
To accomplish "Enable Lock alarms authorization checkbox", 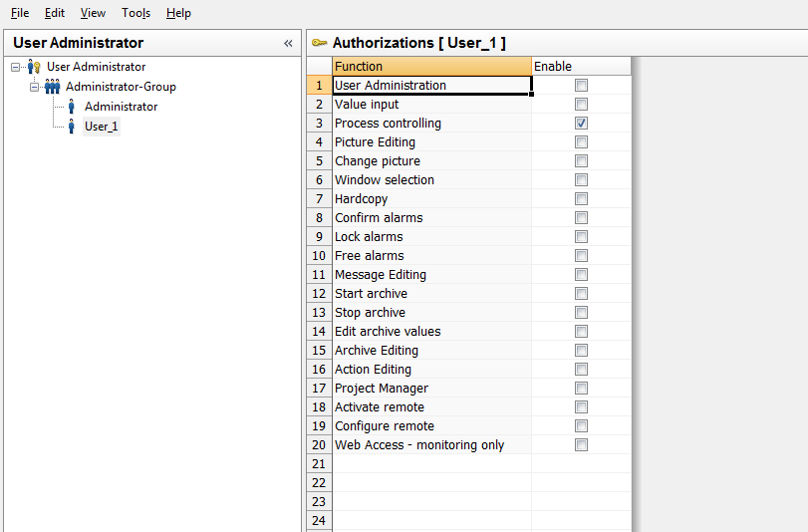I will coord(581,237).
